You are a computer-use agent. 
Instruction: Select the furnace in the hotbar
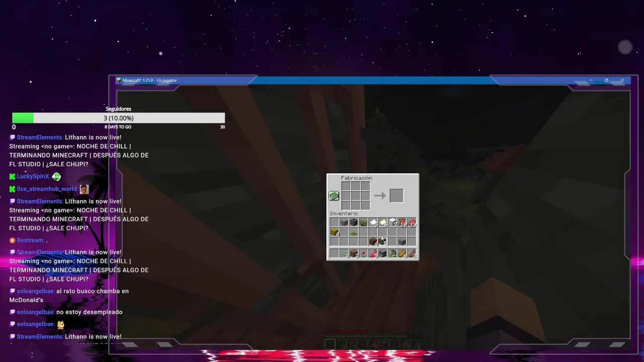coord(383,253)
